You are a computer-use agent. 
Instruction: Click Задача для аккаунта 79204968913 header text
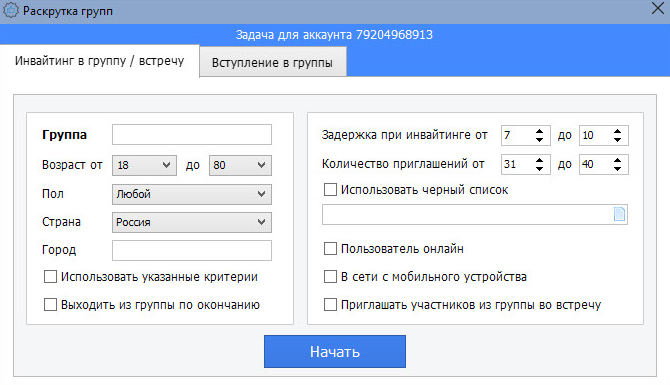tap(334, 35)
